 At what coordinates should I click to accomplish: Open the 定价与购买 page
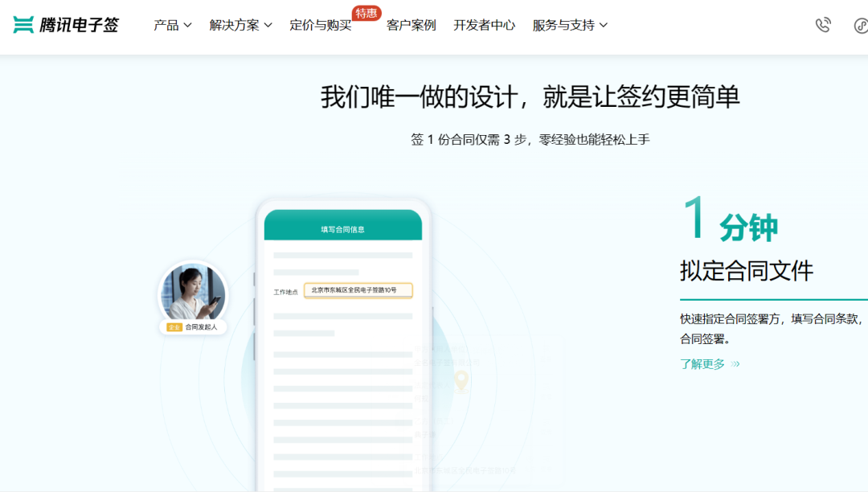[321, 26]
